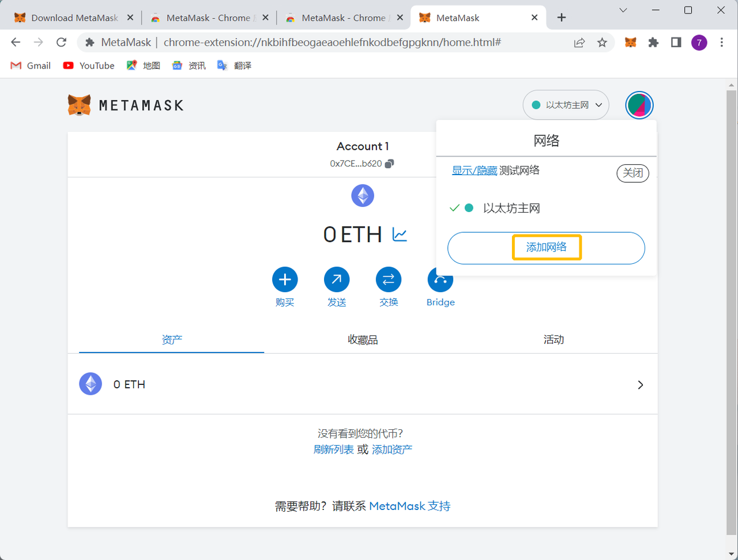
Task: Open the YouTube bookmark
Action: pyautogui.click(x=89, y=66)
